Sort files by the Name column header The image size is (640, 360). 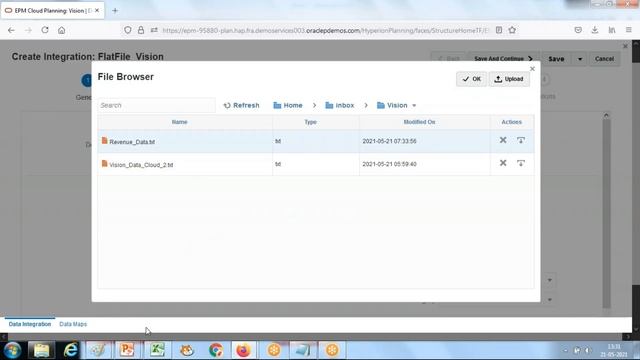pyautogui.click(x=180, y=122)
